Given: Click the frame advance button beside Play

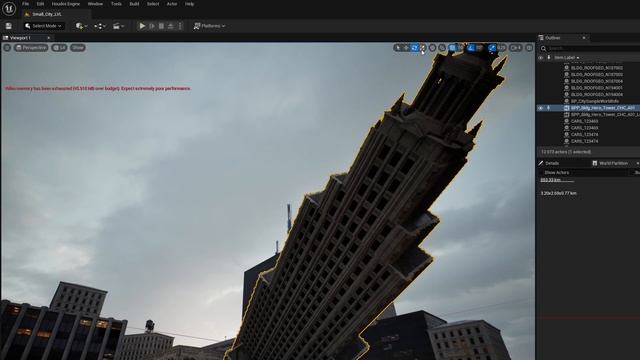Looking at the screenshot, I should tap(152, 26).
